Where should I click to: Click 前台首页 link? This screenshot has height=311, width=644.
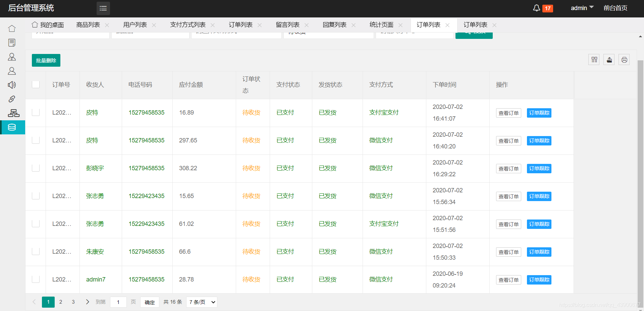pyautogui.click(x=615, y=8)
